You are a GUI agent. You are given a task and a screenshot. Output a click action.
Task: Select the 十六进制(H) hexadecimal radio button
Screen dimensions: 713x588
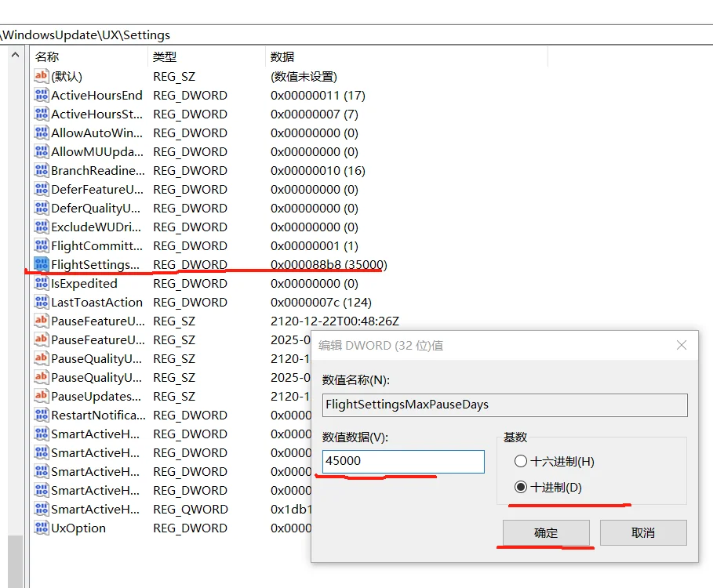pyautogui.click(x=521, y=461)
